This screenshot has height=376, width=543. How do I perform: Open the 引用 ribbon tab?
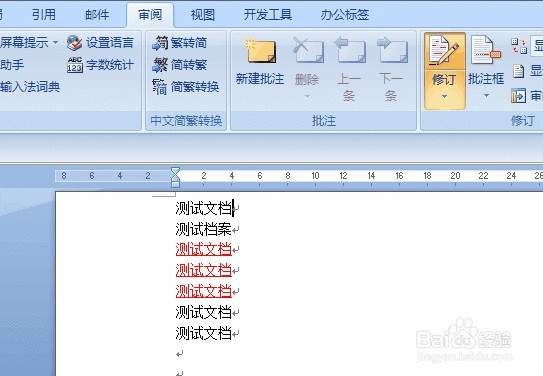tap(44, 15)
